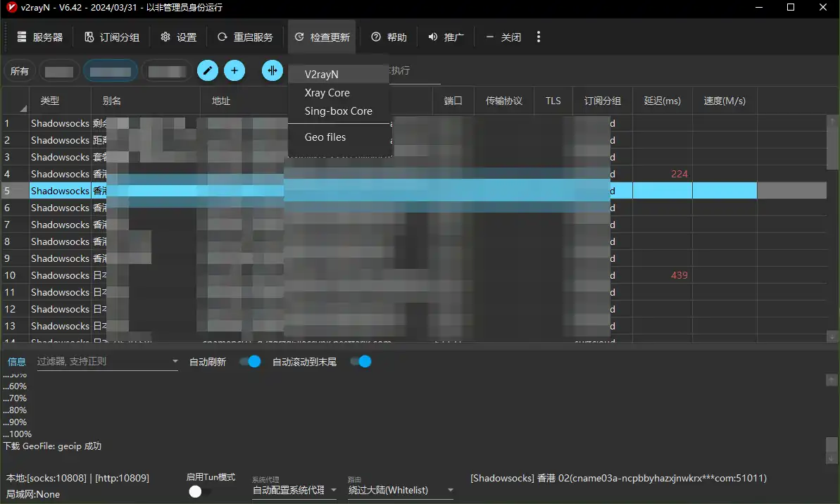This screenshot has height=504, width=840.
Task: Select the 所有 all groups tab
Action: [19, 70]
